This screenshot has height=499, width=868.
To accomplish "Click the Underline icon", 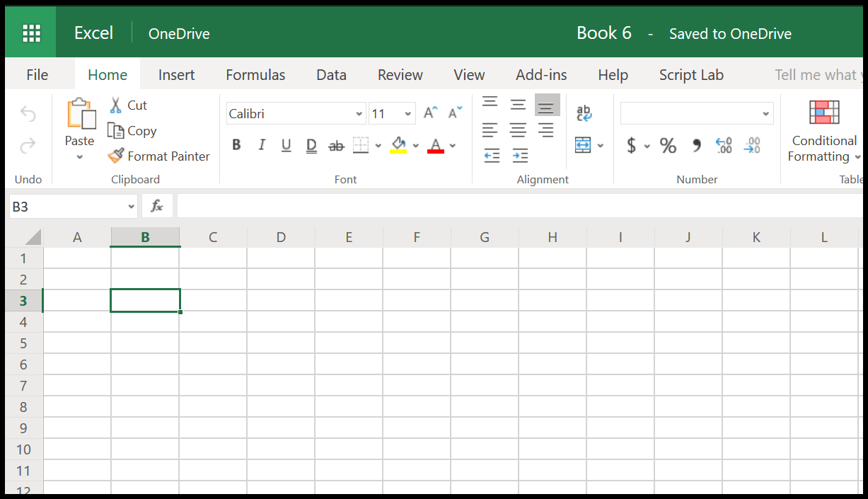I will (286, 144).
